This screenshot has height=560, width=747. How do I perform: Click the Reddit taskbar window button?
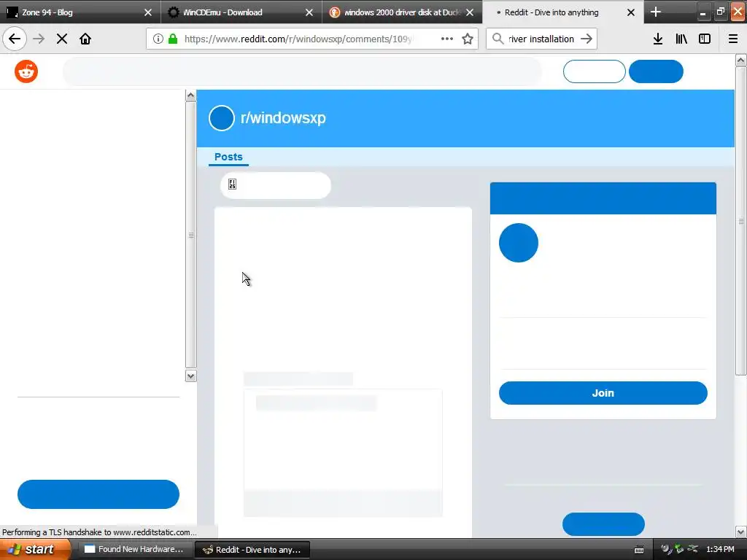252,550
